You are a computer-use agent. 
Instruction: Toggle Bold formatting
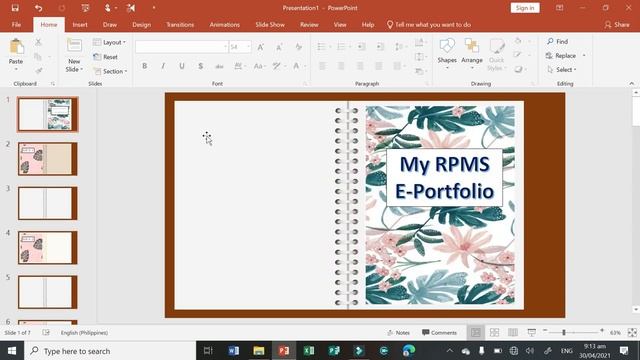point(144,66)
